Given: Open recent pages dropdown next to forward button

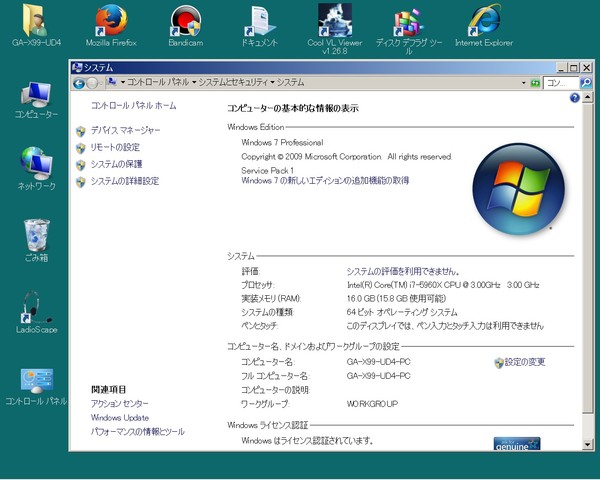Looking at the screenshot, I should click(x=101, y=83).
